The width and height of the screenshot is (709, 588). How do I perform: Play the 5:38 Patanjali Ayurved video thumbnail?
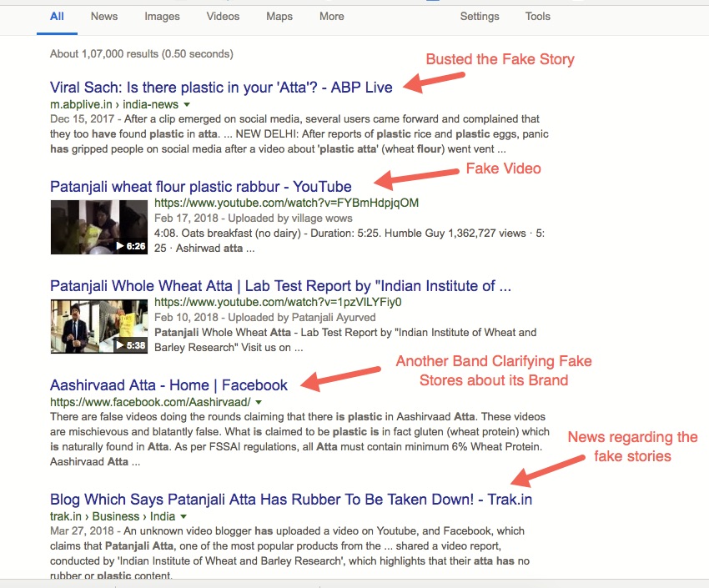click(x=99, y=326)
